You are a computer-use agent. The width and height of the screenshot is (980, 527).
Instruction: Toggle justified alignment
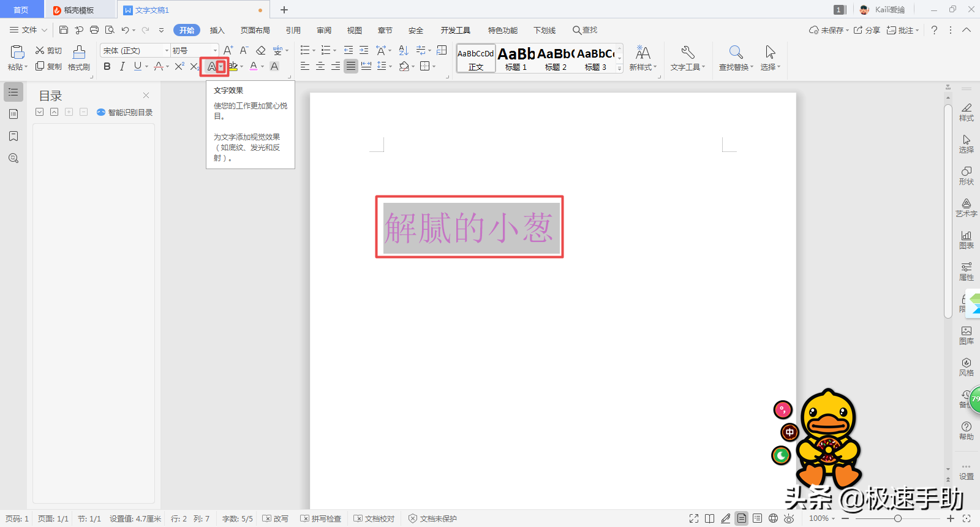click(x=351, y=66)
